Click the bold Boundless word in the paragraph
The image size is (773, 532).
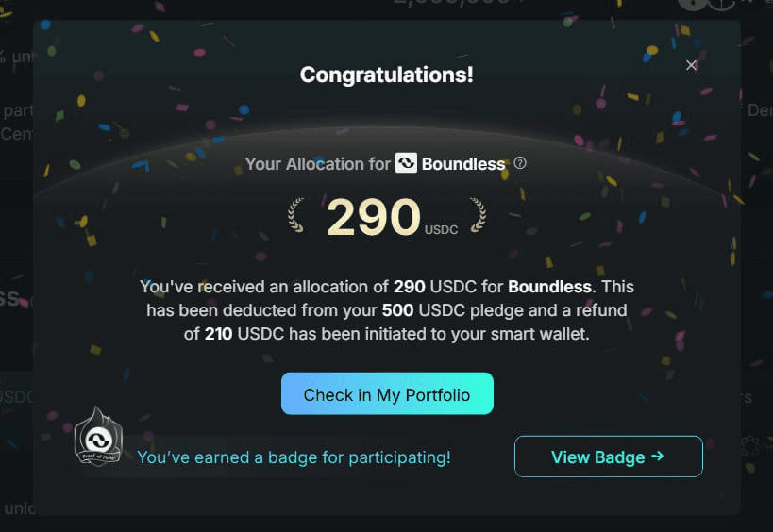tap(549, 287)
